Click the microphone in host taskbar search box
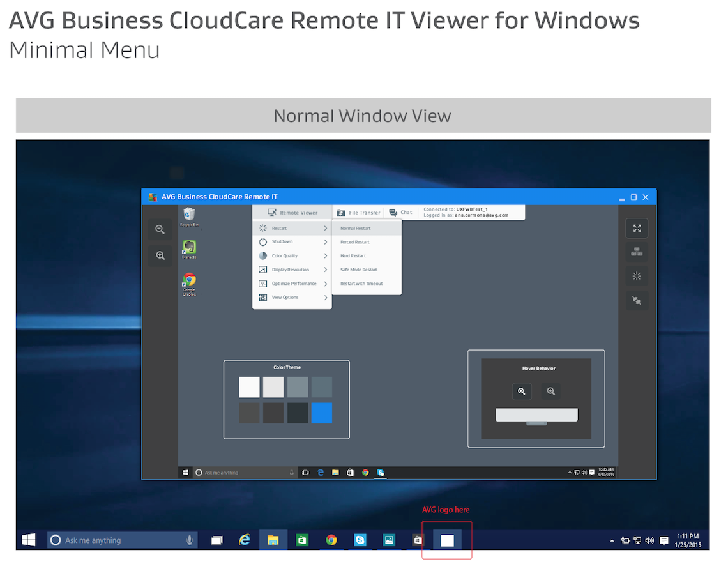This screenshot has height=571, width=728. pos(190,540)
